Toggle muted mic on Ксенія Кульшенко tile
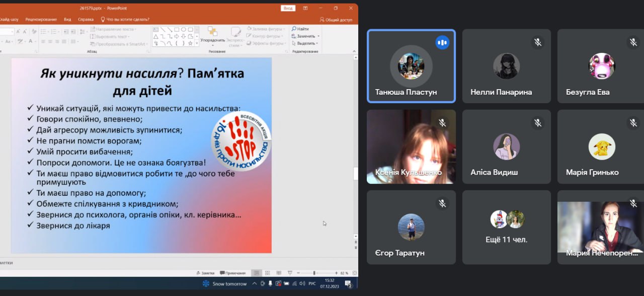The width and height of the screenshot is (644, 296). point(442,123)
